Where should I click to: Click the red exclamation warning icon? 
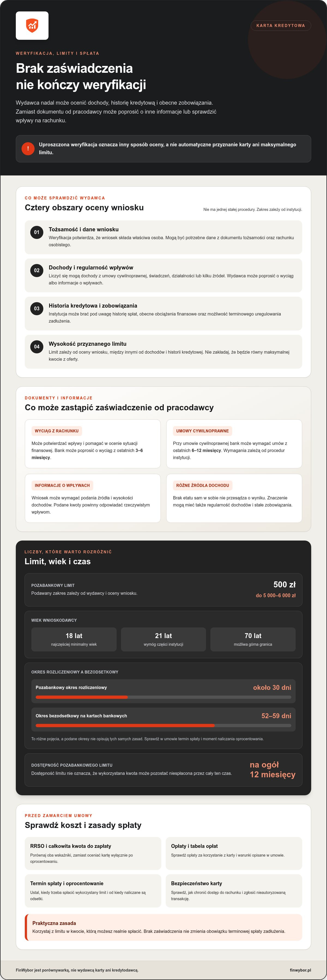pos(28,148)
